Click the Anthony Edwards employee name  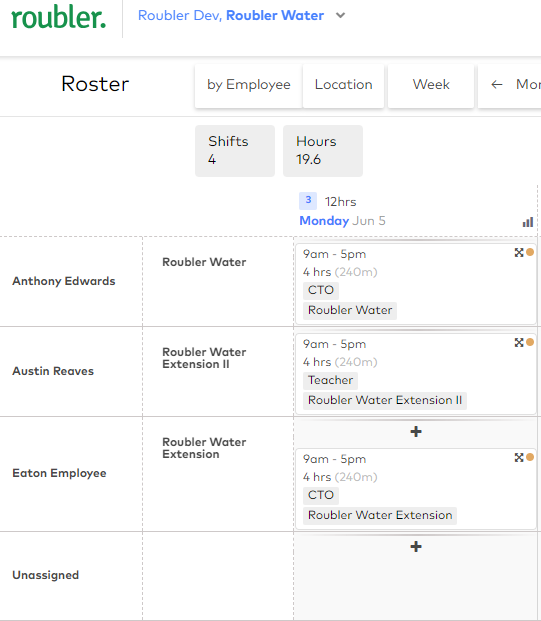64,281
